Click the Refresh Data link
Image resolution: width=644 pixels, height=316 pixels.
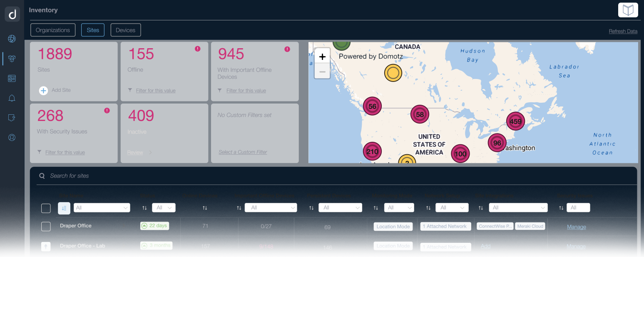[x=623, y=31]
